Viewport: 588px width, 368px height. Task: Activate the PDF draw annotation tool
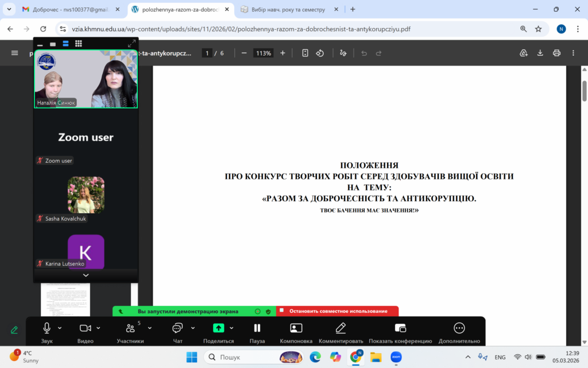pos(343,53)
